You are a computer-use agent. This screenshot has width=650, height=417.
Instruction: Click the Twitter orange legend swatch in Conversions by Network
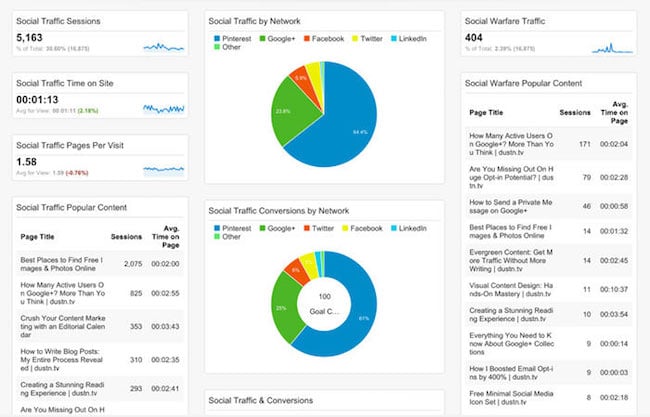(307, 228)
